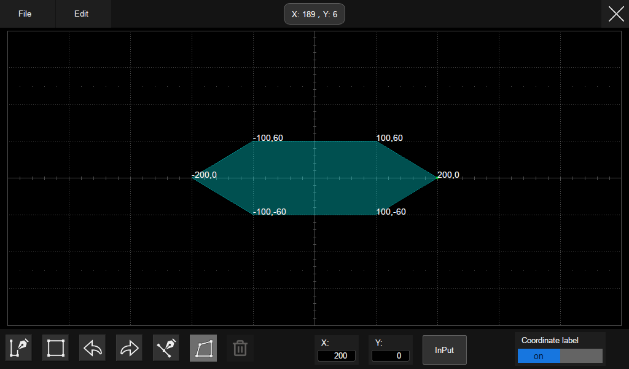Screen dimensions: 629x369
Task: Select the rectangle mask tool
Action: 55,348
